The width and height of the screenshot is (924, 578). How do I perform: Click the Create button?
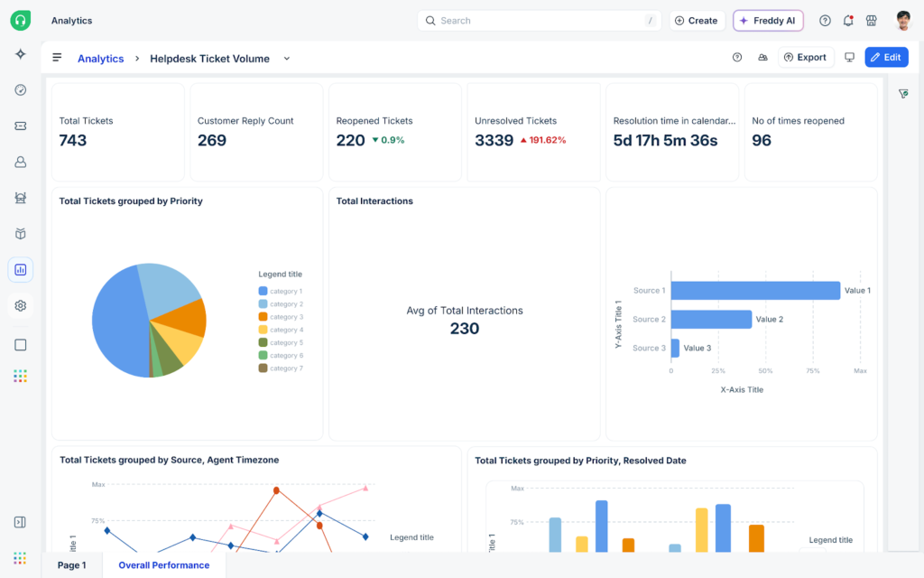pyautogui.click(x=697, y=20)
